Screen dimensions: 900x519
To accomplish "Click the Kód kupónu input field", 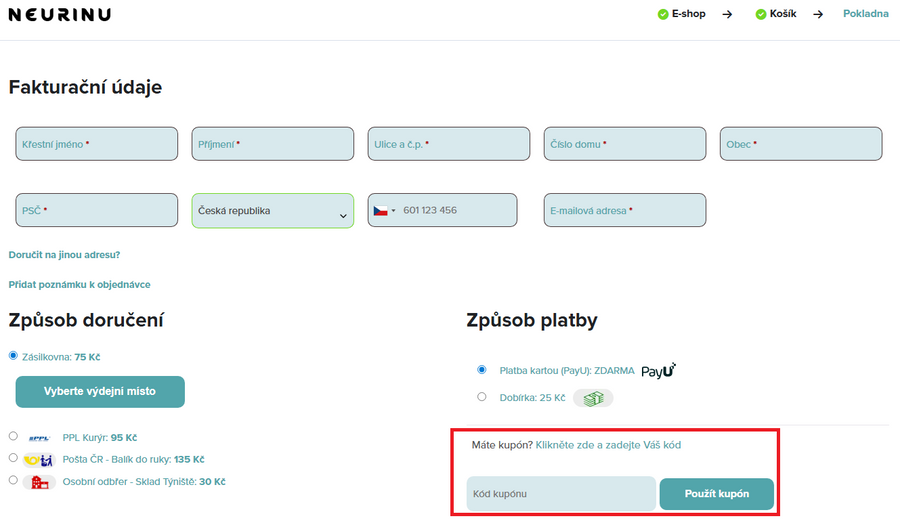I will [560, 494].
